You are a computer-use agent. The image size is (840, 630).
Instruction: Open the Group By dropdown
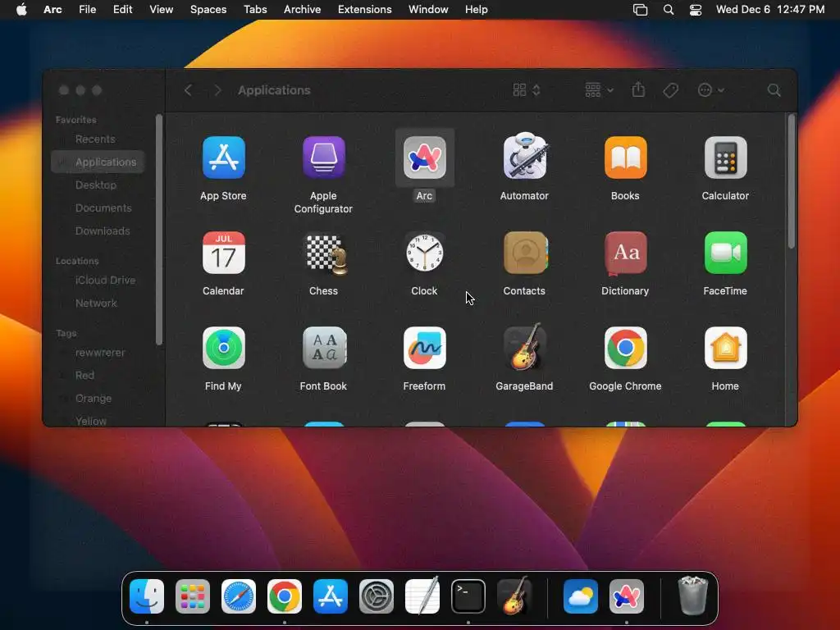(598, 90)
